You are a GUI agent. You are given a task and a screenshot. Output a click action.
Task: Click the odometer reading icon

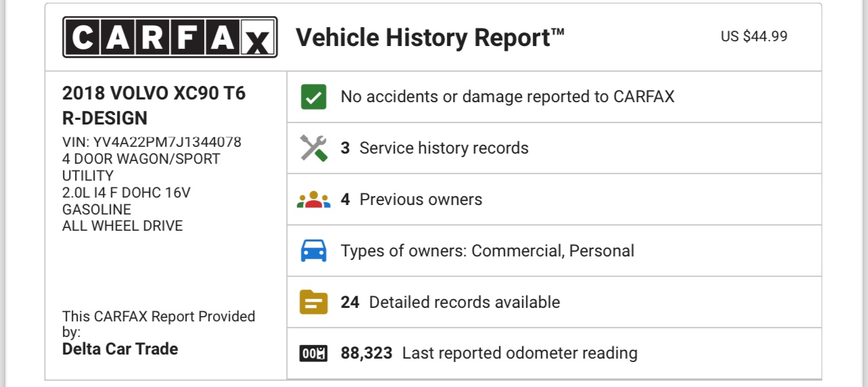(x=314, y=353)
